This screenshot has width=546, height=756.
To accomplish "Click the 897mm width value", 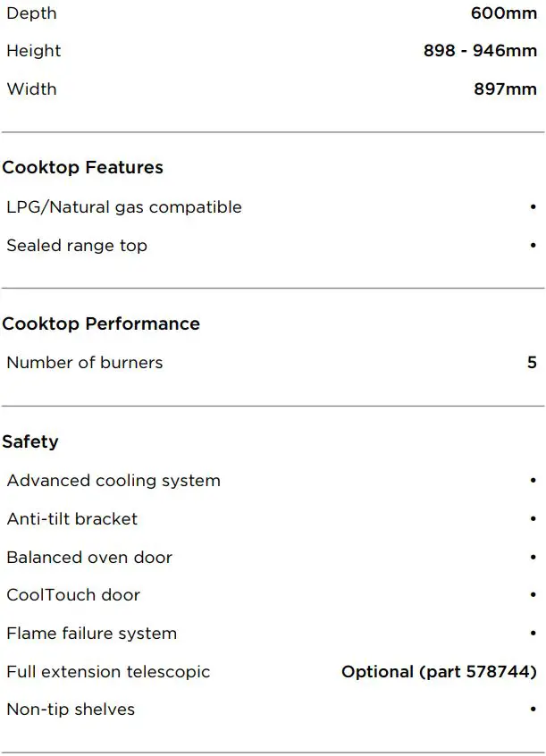I will (505, 89).
